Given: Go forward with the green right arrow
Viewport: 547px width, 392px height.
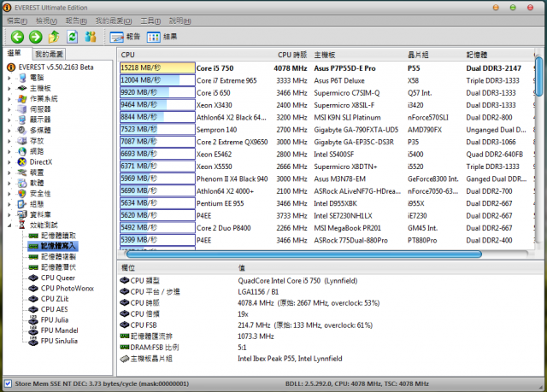Looking at the screenshot, I should 36,37.
